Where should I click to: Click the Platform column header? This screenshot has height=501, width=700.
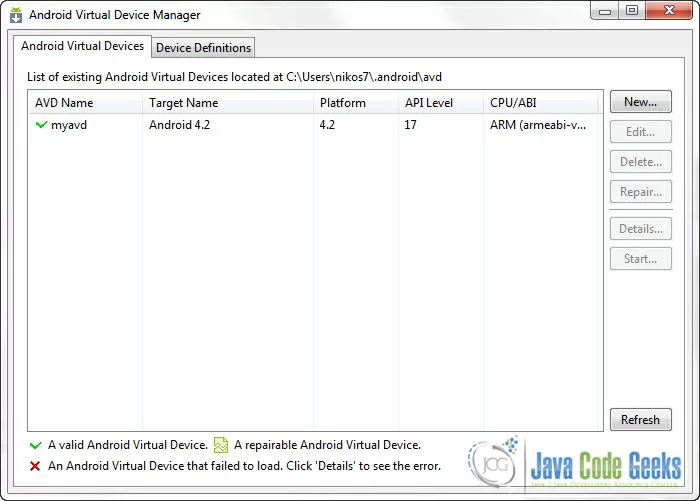(x=356, y=103)
